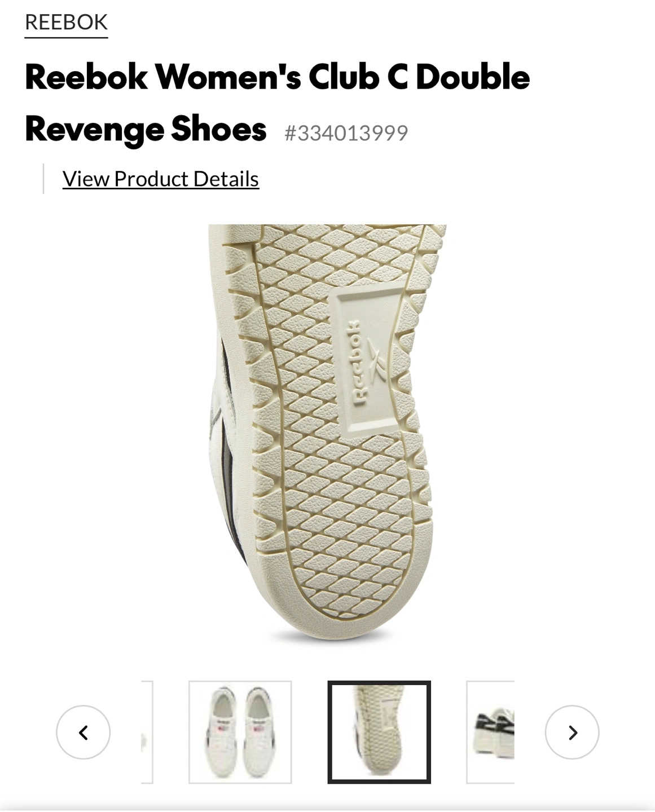Screen dimensions: 655x812
Task: Select the partially visible side-view thumbnail on right
Action: coord(490,732)
